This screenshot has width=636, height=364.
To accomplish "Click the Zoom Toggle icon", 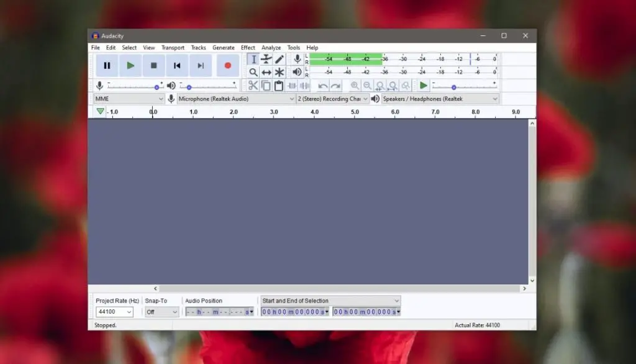I will 405,86.
